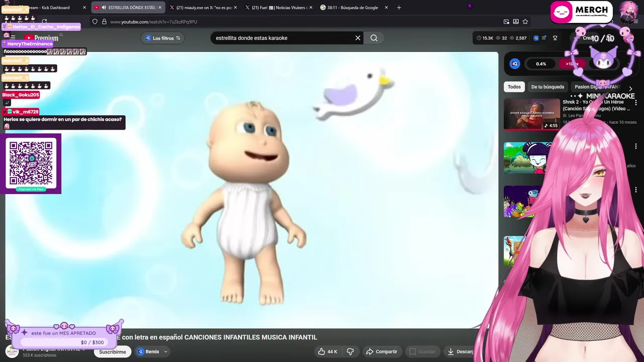The image size is (644, 362).
Task: Click the 553 K suscriptores text
Action: tap(39, 355)
